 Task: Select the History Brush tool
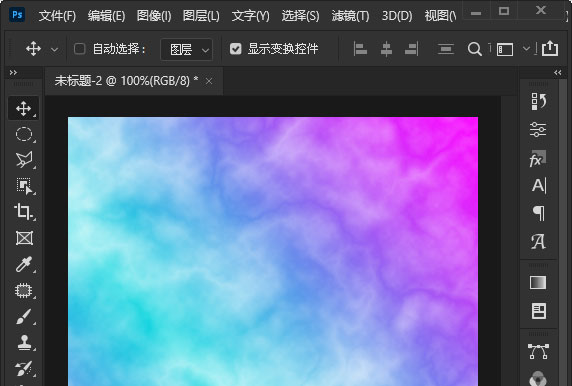click(24, 368)
